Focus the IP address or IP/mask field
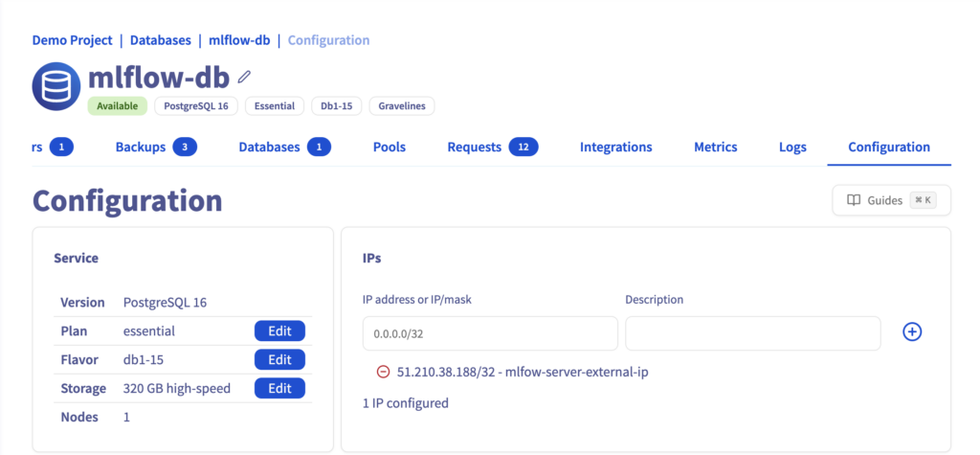 point(490,333)
